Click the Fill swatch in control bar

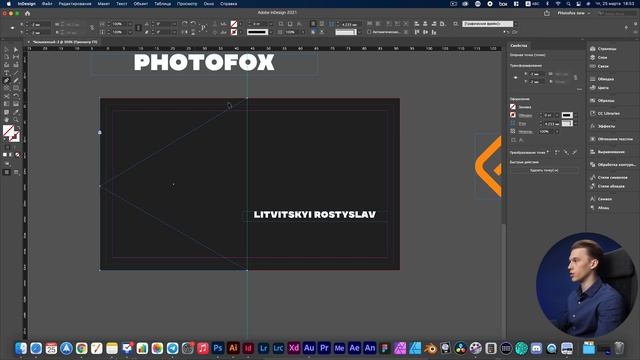click(234, 24)
